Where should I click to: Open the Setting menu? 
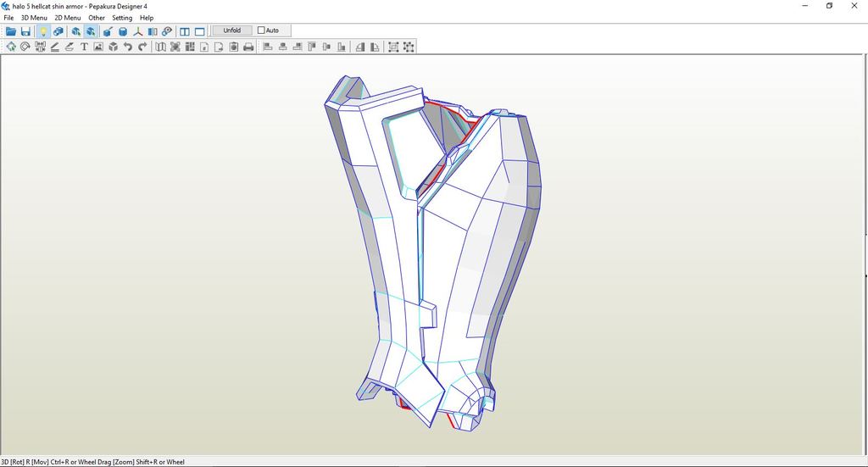[x=122, y=18]
